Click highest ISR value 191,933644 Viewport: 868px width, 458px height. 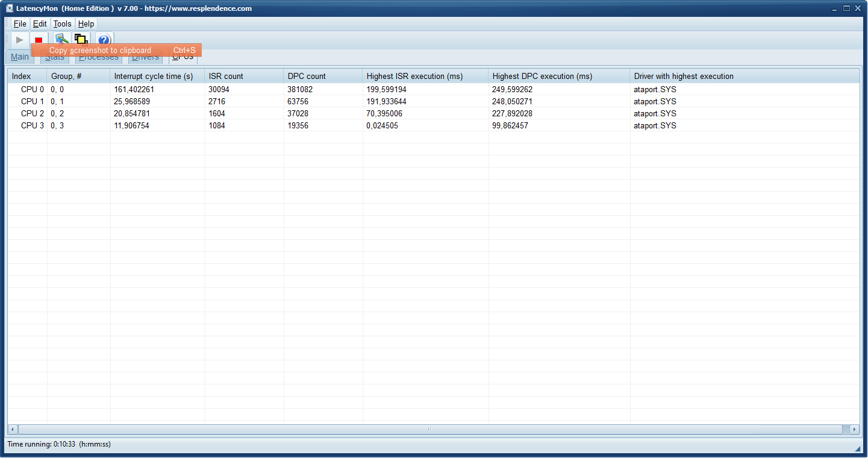click(x=386, y=101)
